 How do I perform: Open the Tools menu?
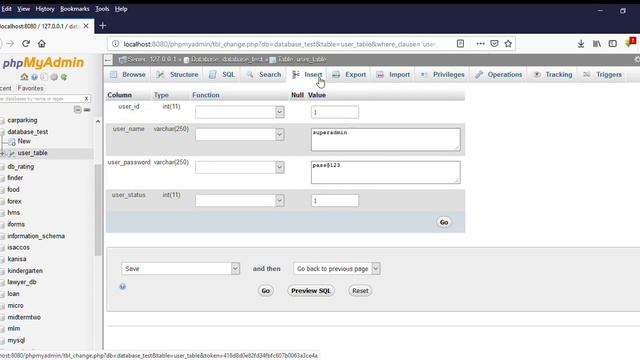[x=102, y=9]
